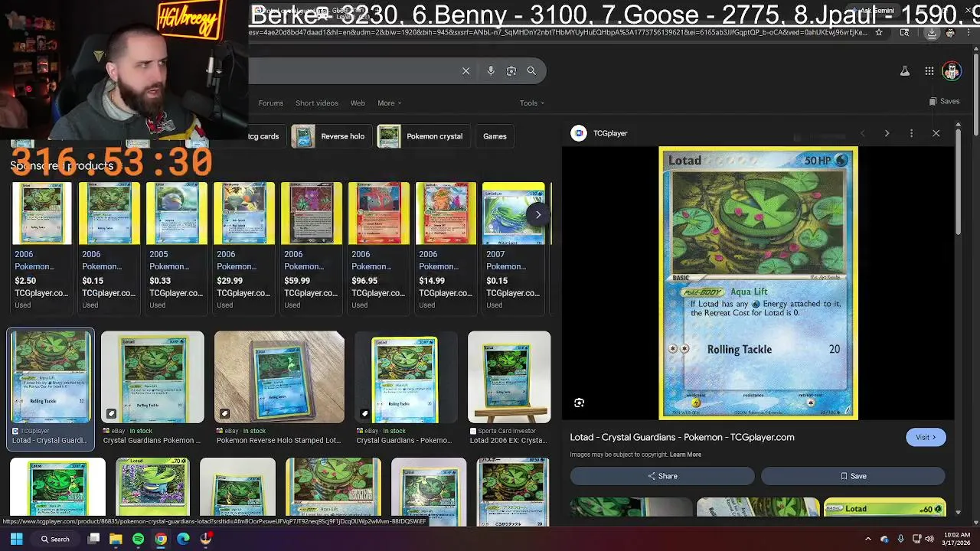Open the Google account profile avatar
This screenshot has height=551, width=980.
click(x=952, y=71)
